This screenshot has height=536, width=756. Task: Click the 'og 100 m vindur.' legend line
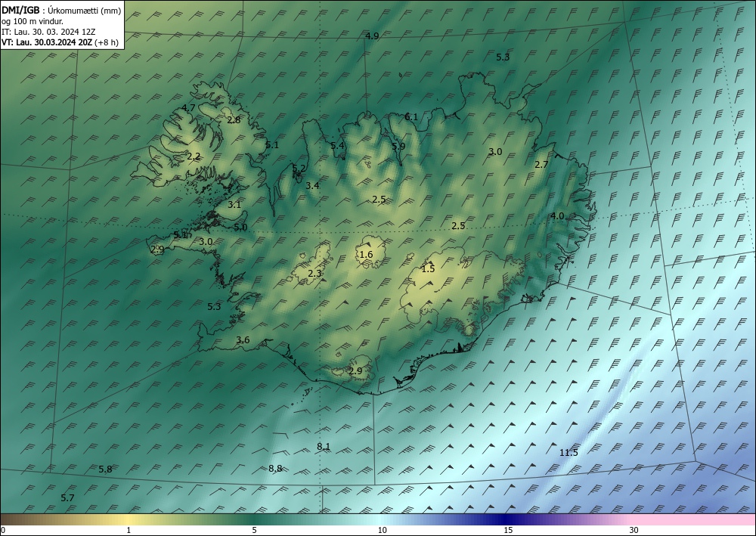click(x=32, y=21)
